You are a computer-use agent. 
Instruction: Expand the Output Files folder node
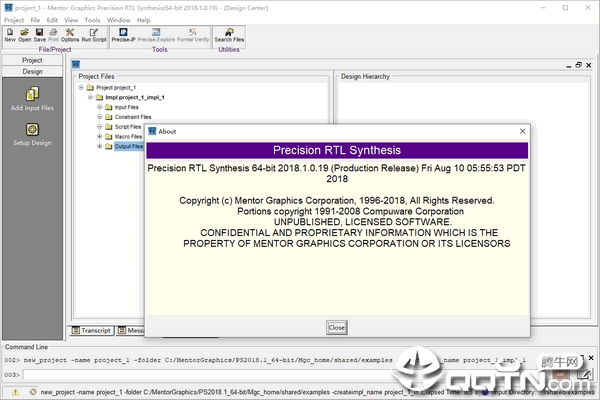coord(99,146)
